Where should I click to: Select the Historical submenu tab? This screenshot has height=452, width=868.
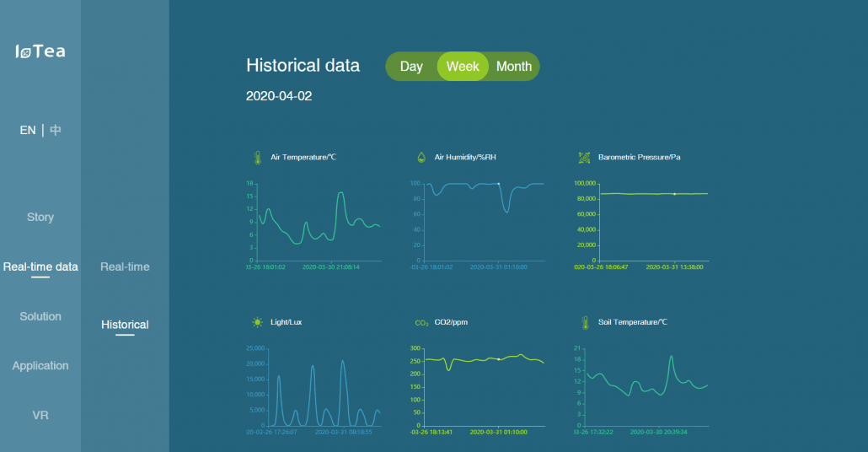(125, 325)
